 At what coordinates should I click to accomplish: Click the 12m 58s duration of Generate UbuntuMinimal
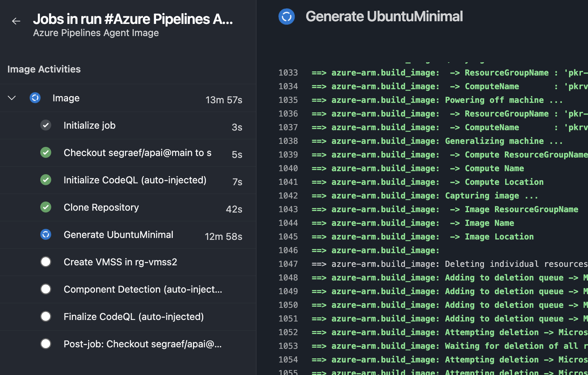coord(223,236)
